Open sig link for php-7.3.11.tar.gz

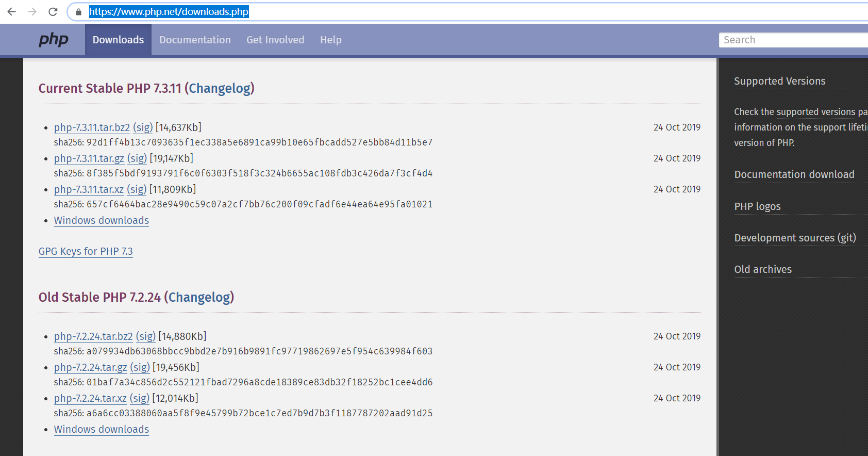coord(137,158)
